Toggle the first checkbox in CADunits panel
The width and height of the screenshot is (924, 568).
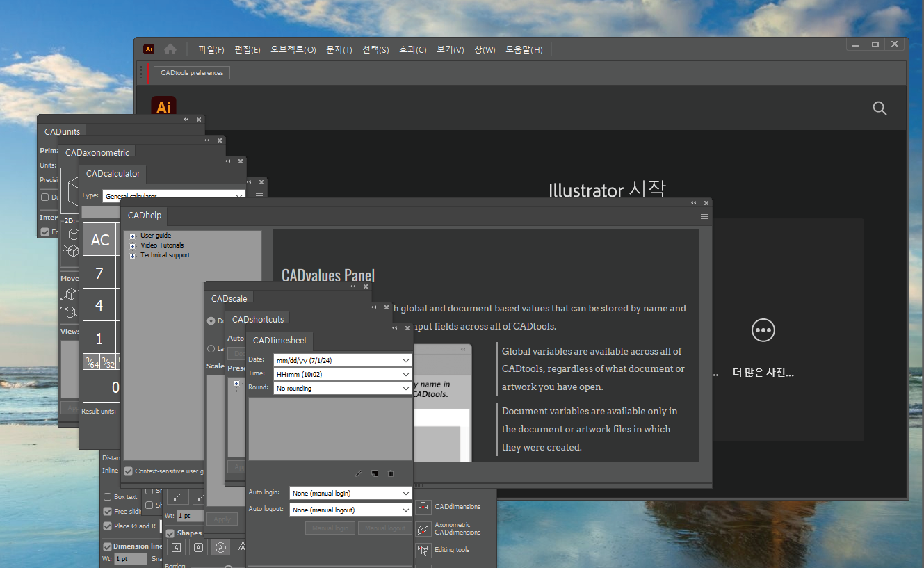point(45,197)
